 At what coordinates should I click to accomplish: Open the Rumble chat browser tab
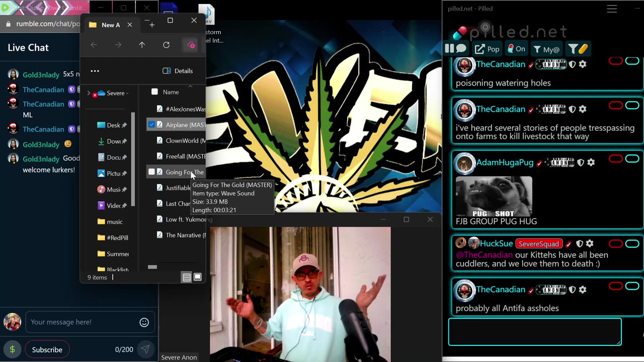[x=44, y=8]
